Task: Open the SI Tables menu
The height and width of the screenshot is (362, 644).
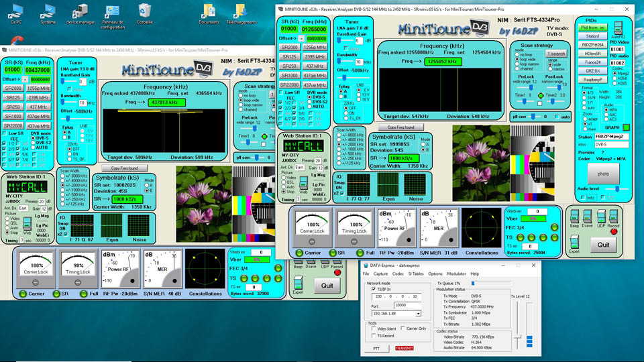Action: (417, 274)
